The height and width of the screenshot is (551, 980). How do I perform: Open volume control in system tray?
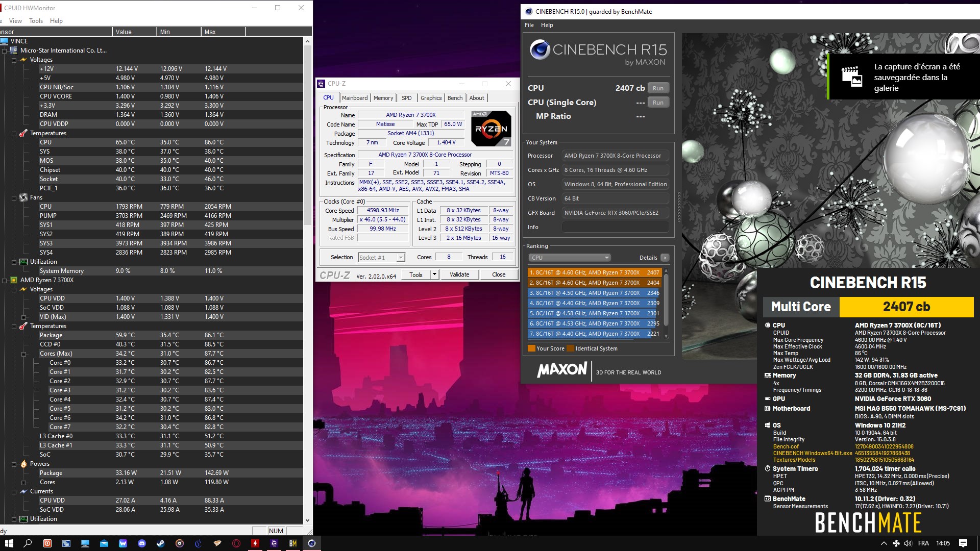(908, 543)
